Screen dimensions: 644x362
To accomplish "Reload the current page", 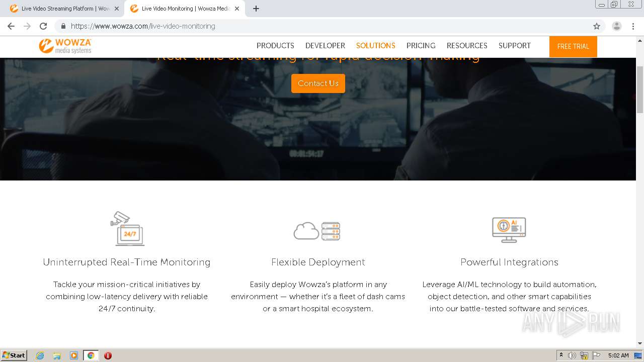I will 43,26.
